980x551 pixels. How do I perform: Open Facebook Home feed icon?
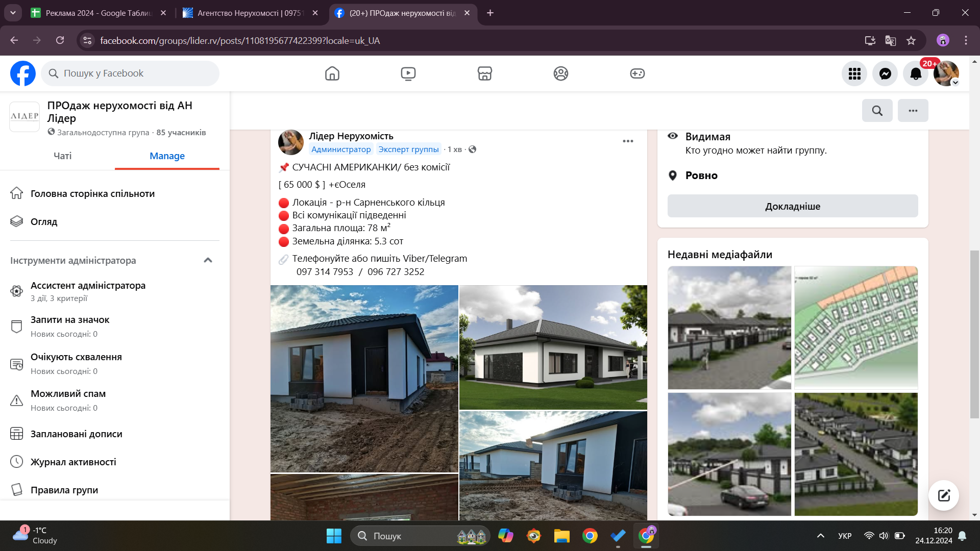332,73
